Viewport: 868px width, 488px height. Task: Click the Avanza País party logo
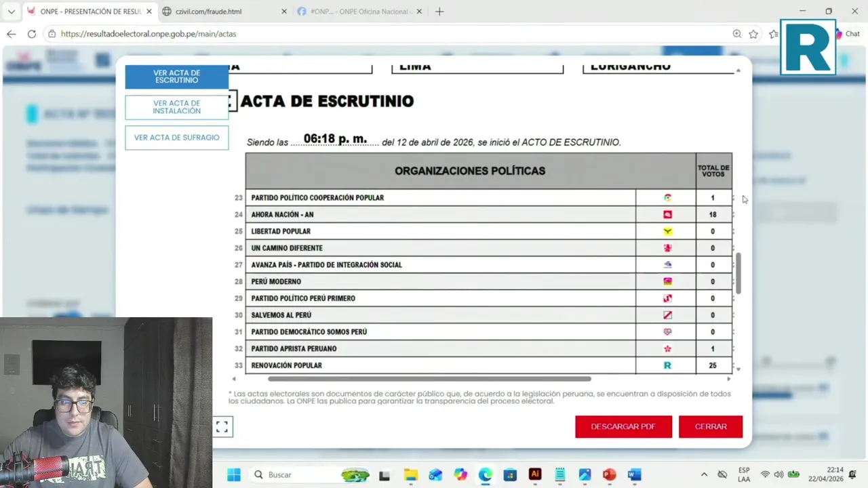click(667, 265)
